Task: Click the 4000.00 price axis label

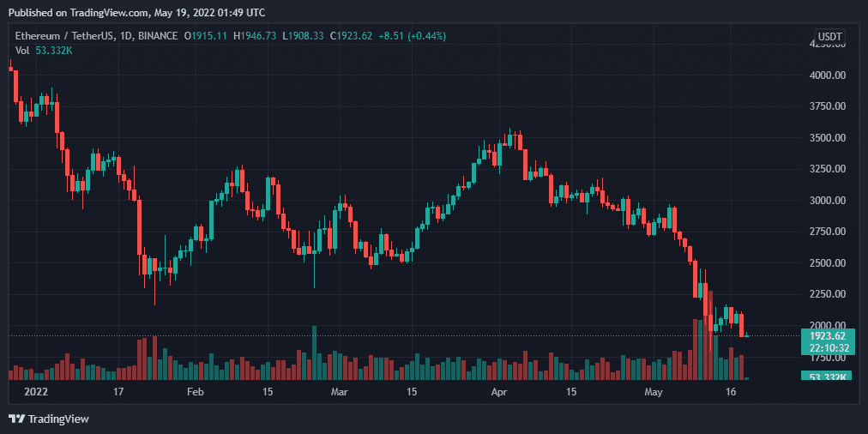Action: 829,75
